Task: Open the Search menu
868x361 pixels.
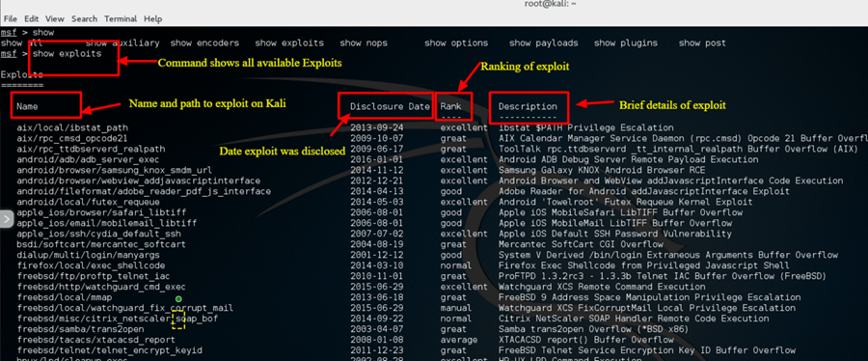Action: pyautogui.click(x=84, y=19)
